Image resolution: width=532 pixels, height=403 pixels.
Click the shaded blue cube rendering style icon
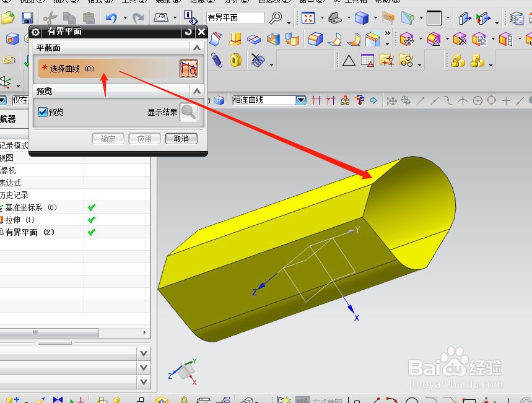361,17
